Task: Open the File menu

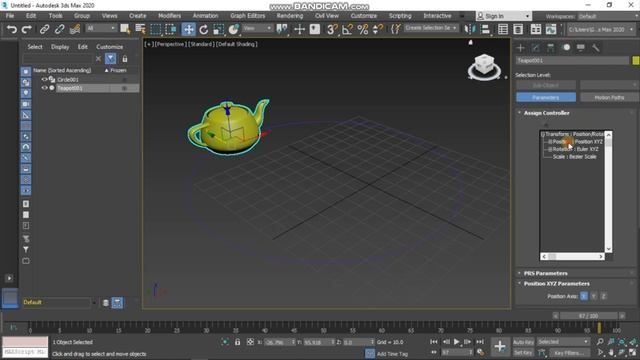Action: (10, 16)
